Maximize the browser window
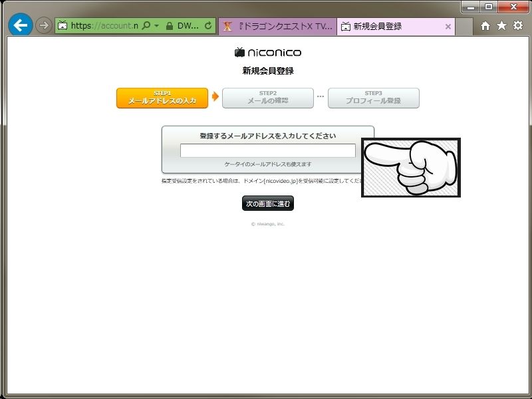Image resolution: width=532 pixels, height=399 pixels. coord(489,7)
